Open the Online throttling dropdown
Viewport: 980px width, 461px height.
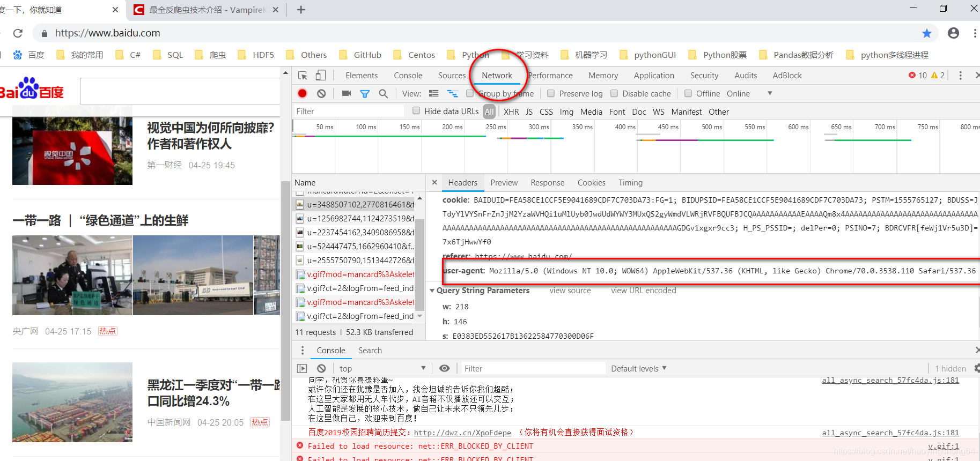pos(749,93)
